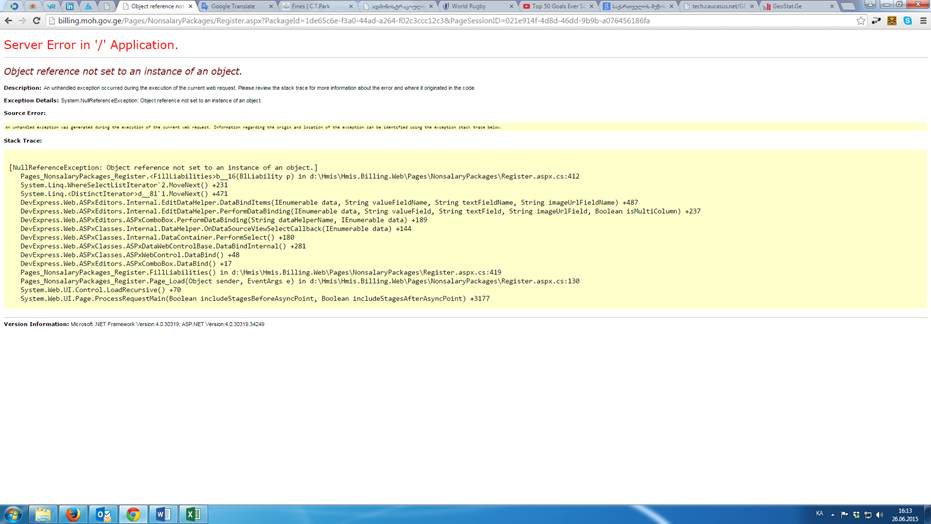
Task: Click the browser back arrow
Action: [x=9, y=20]
